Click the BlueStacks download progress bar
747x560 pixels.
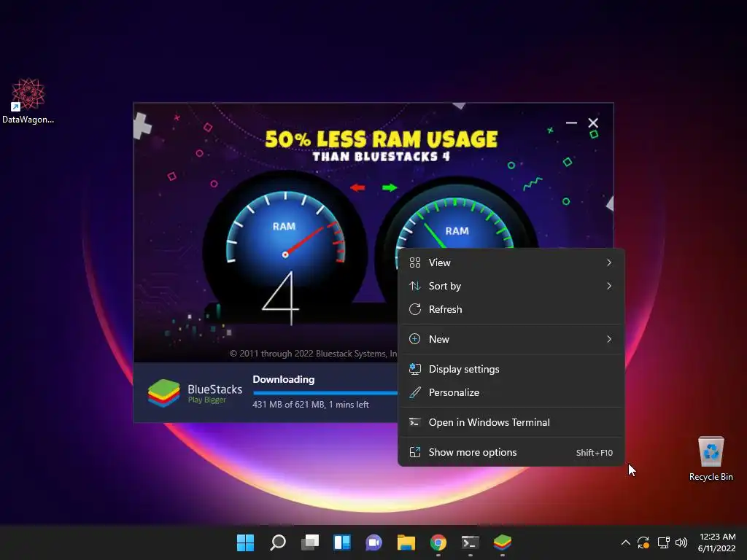pos(326,393)
